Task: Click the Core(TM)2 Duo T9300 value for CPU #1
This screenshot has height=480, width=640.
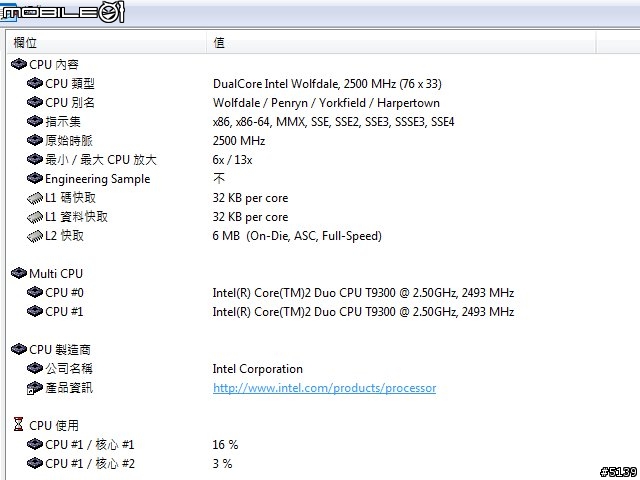Action: [363, 311]
